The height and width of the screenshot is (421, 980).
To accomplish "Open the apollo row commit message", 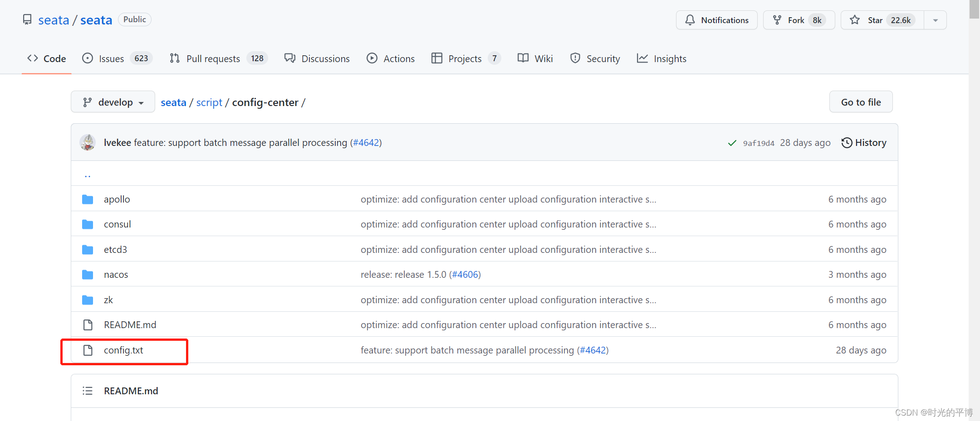I will point(508,199).
